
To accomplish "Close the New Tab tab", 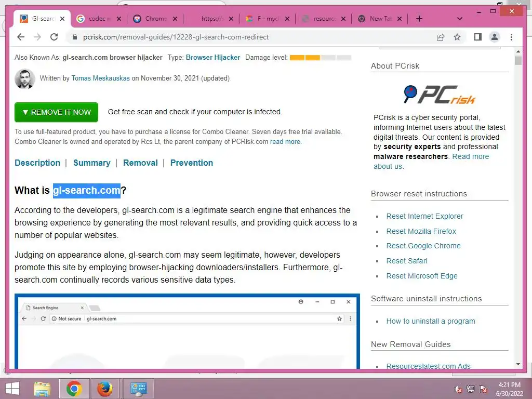I will (400, 19).
